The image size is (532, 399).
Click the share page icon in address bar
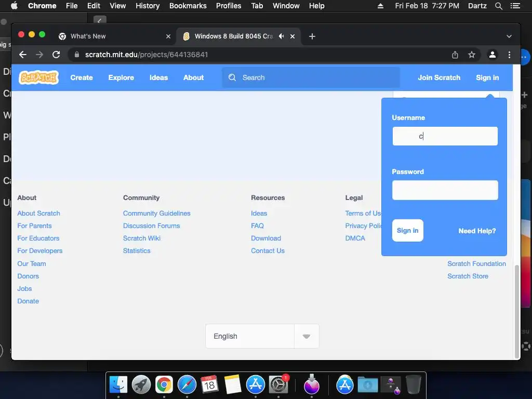[x=455, y=55]
